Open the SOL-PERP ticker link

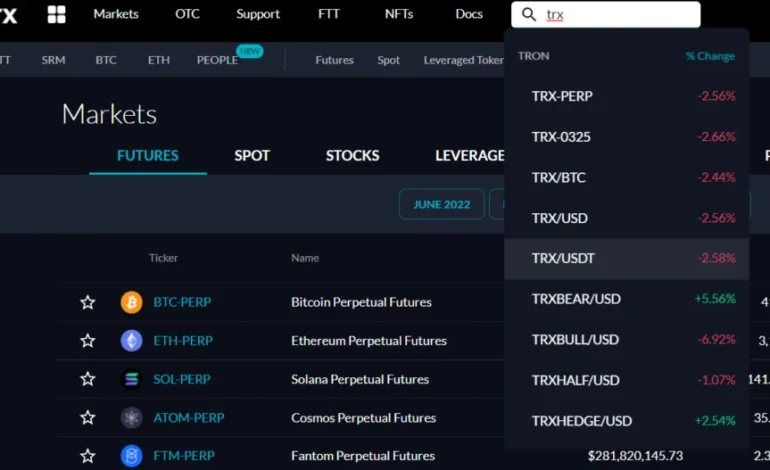point(182,379)
